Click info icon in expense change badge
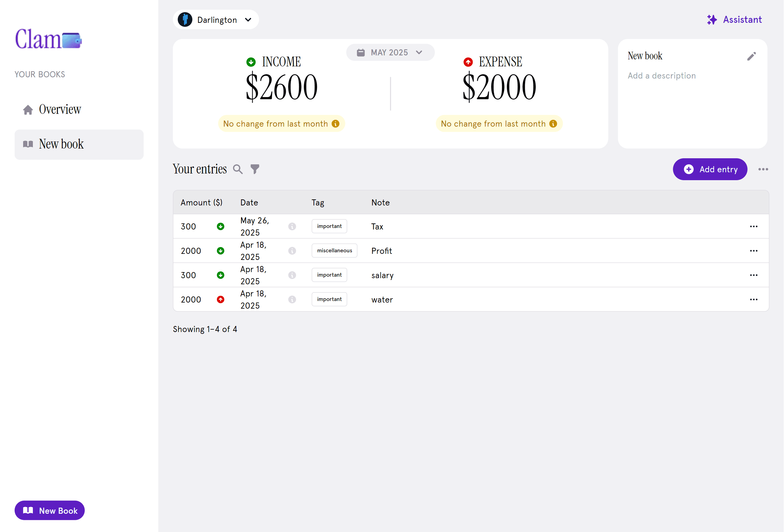784x532 pixels. [553, 124]
